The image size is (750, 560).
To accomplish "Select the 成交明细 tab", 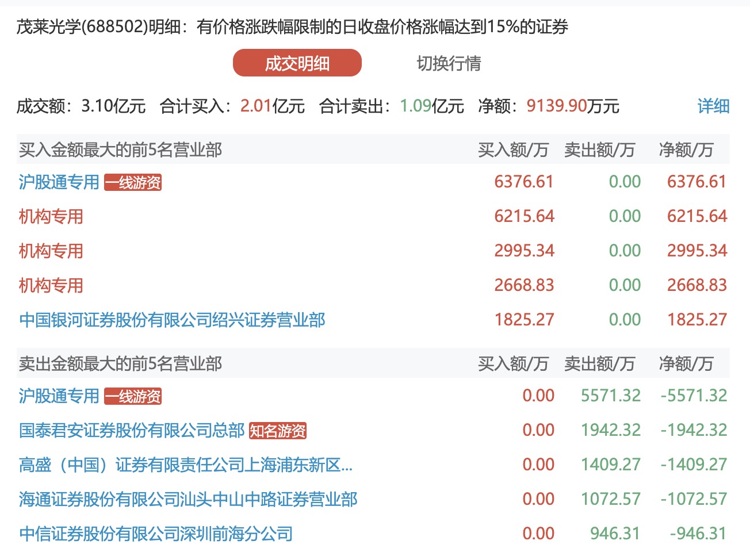I will pos(297,63).
